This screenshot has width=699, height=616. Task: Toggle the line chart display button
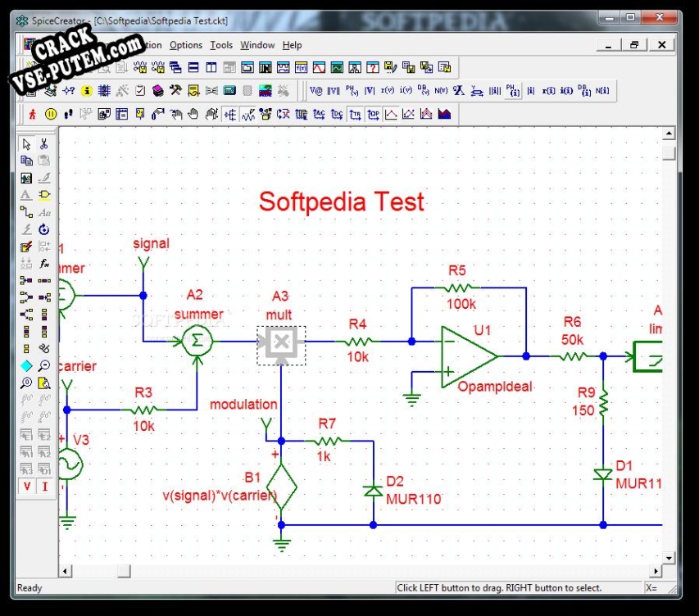(391, 114)
